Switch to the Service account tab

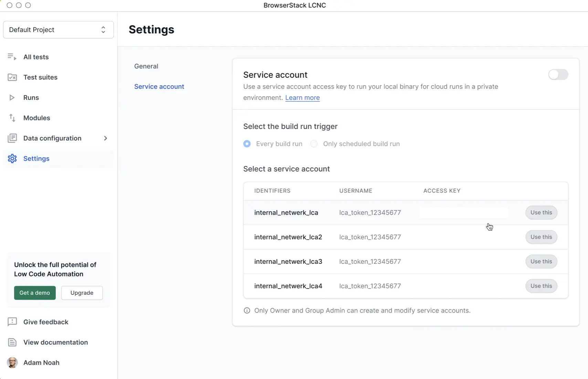coord(159,87)
